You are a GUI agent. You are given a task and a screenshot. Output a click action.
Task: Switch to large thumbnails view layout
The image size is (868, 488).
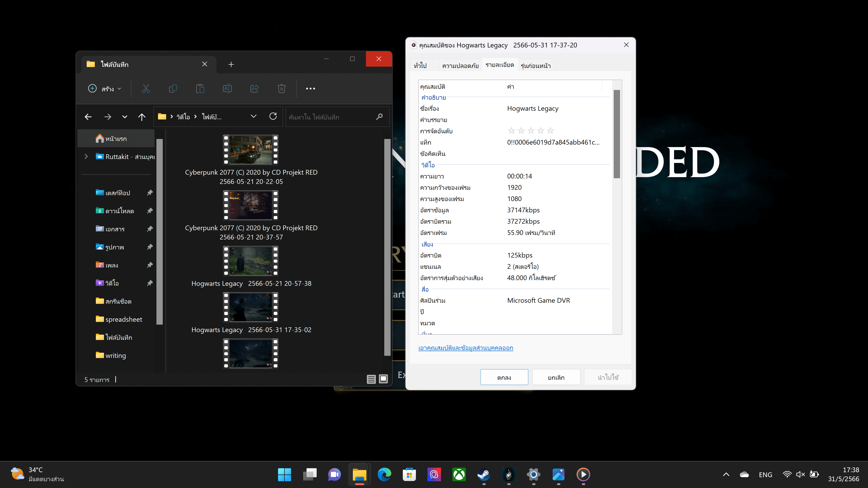383,379
